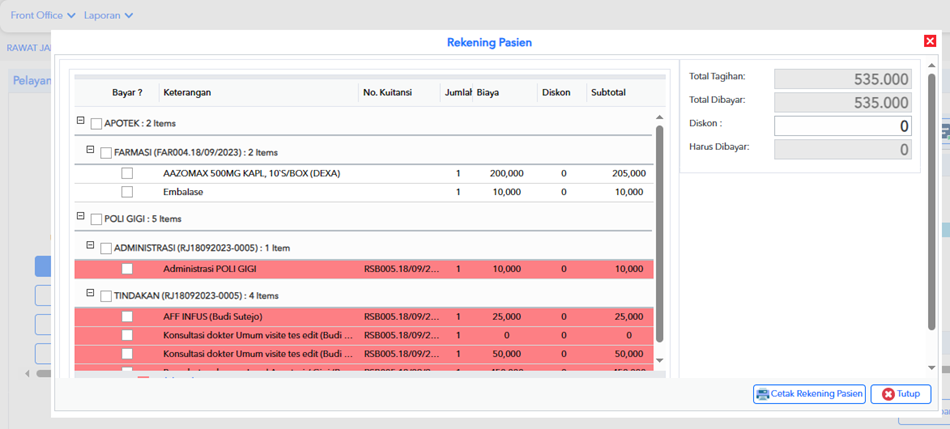The height and width of the screenshot is (429, 950).
Task: Click the red X icon on Tutup
Action: click(888, 394)
